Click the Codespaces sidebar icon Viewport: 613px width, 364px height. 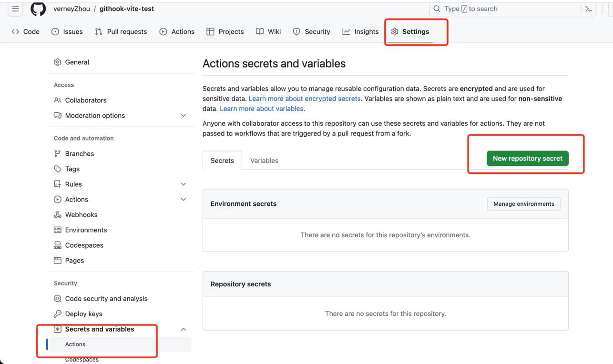(58, 245)
